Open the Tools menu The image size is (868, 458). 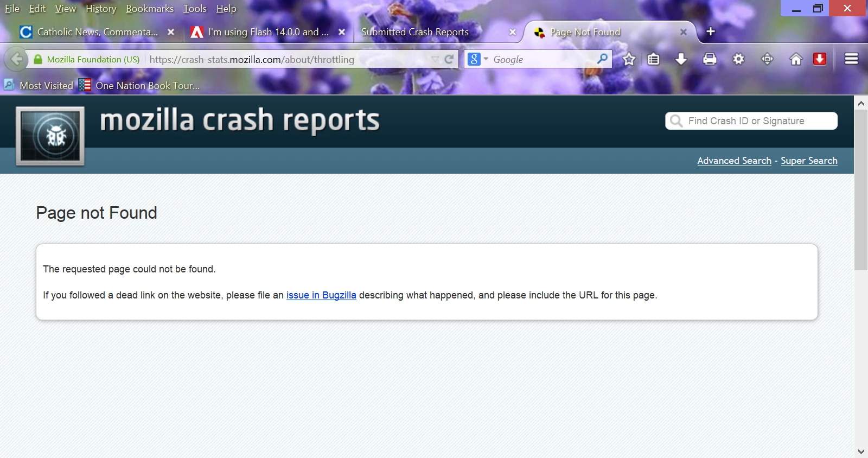tap(195, 9)
